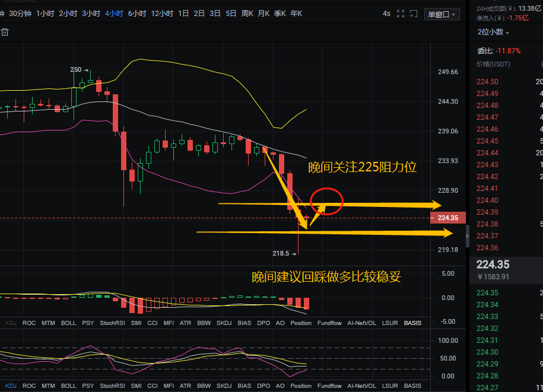Screen dimensions: 543x392
Task: Select CCI in the upper indicator row
Action: pyautogui.click(x=153, y=323)
